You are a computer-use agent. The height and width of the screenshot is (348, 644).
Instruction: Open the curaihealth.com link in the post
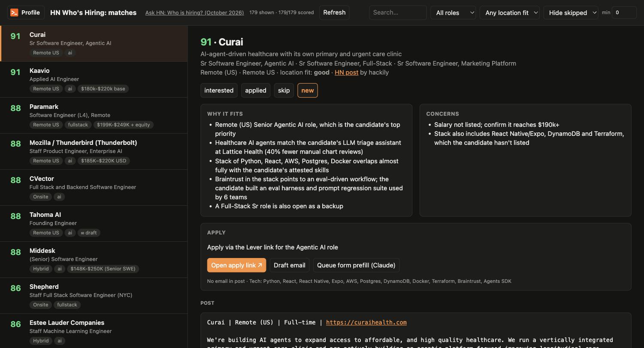366,322
